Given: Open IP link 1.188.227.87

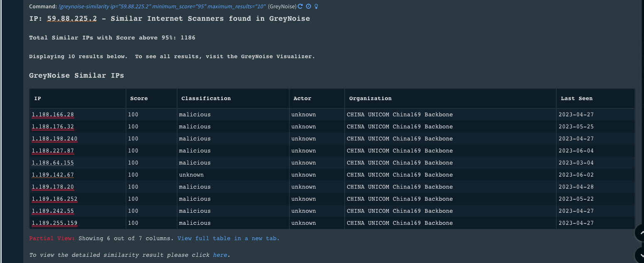Looking at the screenshot, I should [x=53, y=151].
